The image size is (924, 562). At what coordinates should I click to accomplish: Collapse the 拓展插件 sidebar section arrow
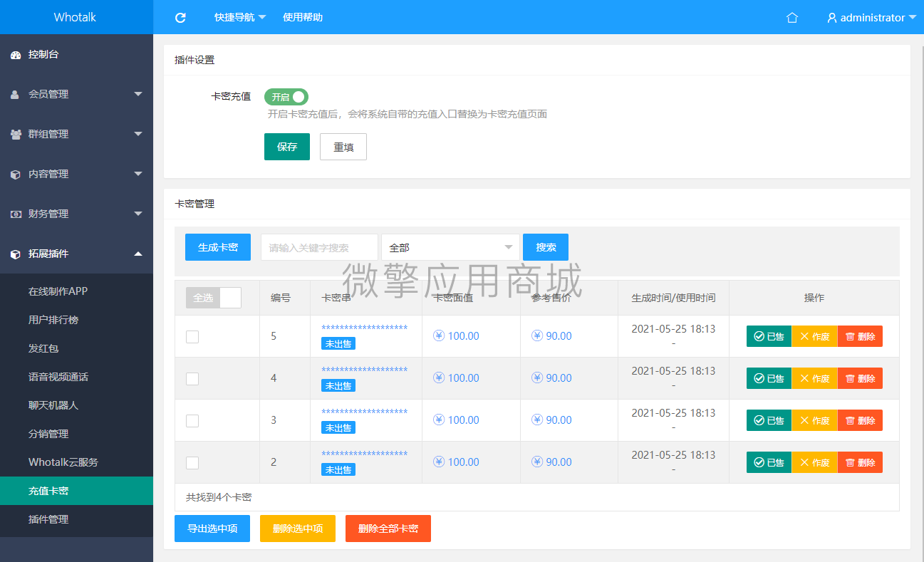pyautogui.click(x=138, y=254)
